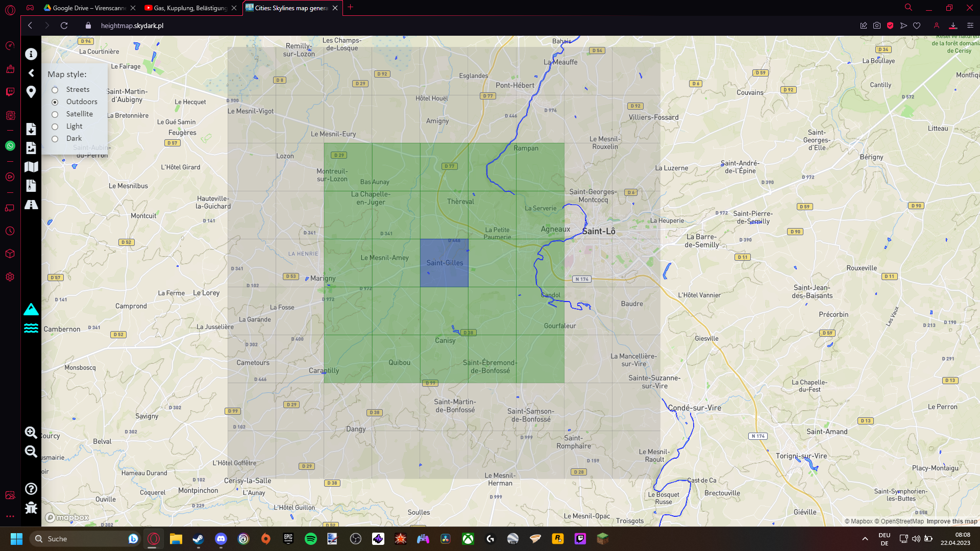The image size is (980, 551).
Task: Select the Streets map style
Action: [55, 90]
